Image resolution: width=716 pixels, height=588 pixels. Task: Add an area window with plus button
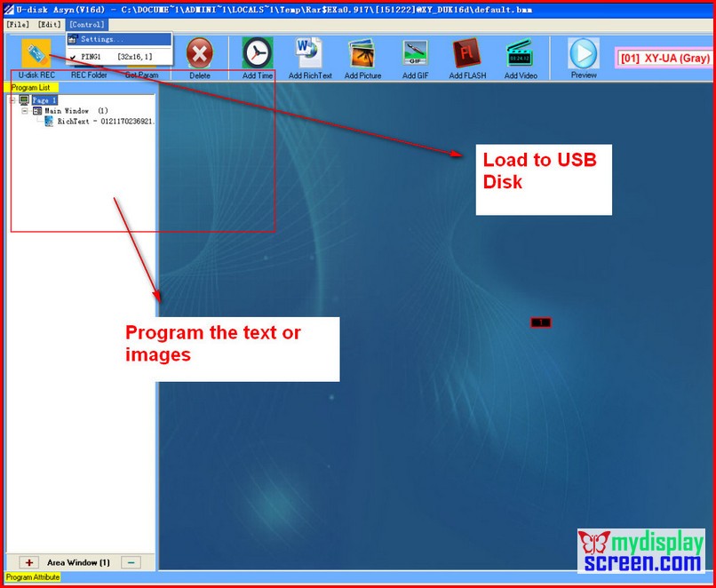click(x=29, y=562)
